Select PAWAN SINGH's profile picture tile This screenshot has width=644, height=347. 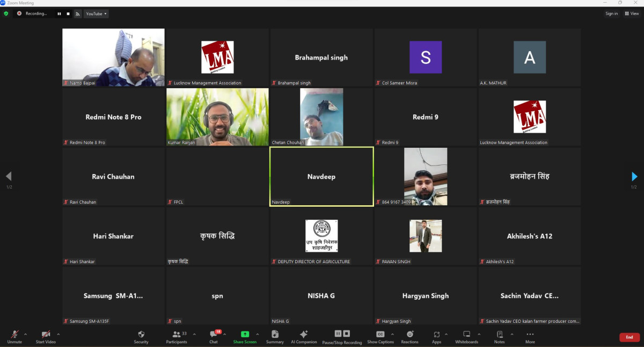pos(426,236)
